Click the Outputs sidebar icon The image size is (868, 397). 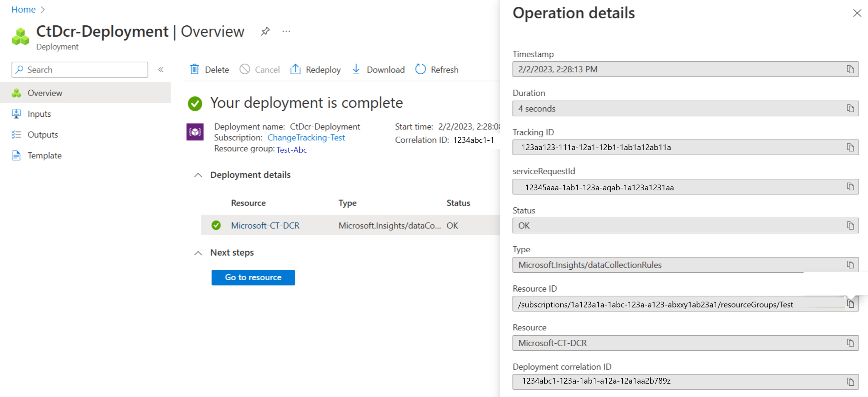pyautogui.click(x=16, y=135)
